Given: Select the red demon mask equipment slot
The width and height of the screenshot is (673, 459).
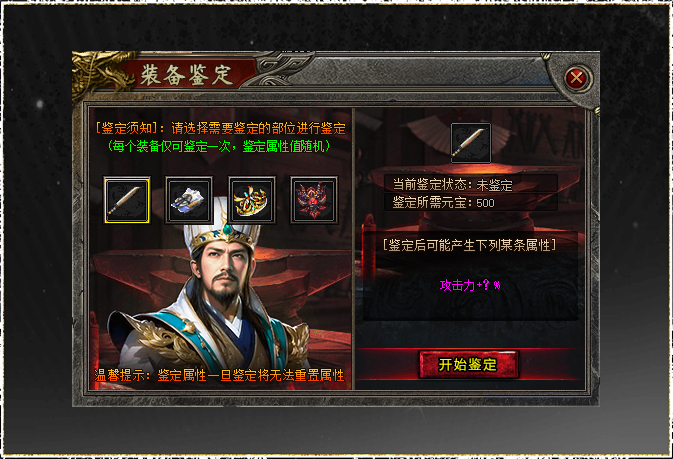Looking at the screenshot, I should tap(314, 200).
